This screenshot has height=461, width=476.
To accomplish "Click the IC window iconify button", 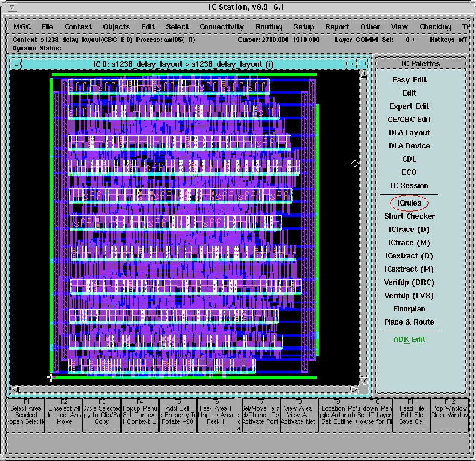I will click(x=351, y=64).
